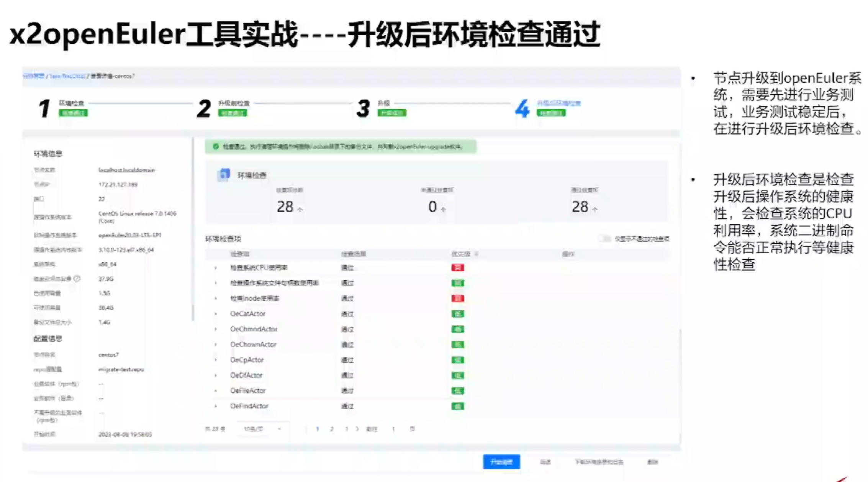The image size is (868, 482).
Task: Click the 删除 delete button at bottom right
Action: [x=653, y=462]
